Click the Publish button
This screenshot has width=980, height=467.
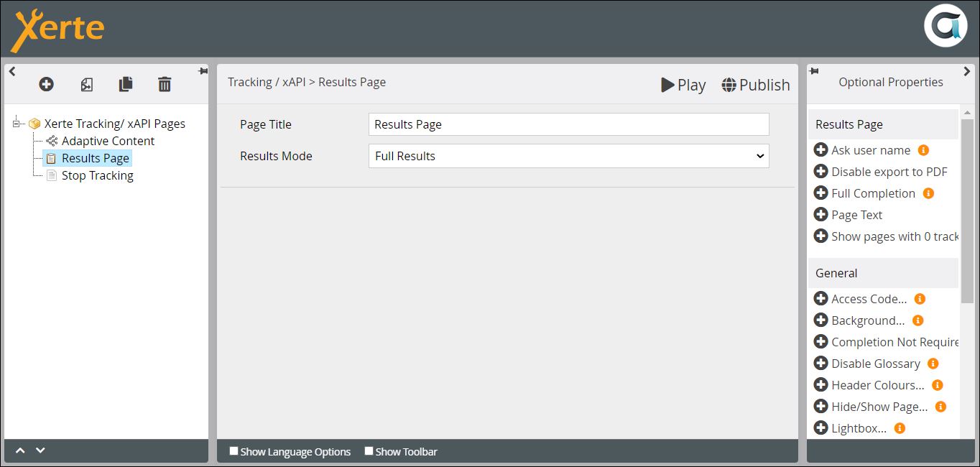[755, 85]
